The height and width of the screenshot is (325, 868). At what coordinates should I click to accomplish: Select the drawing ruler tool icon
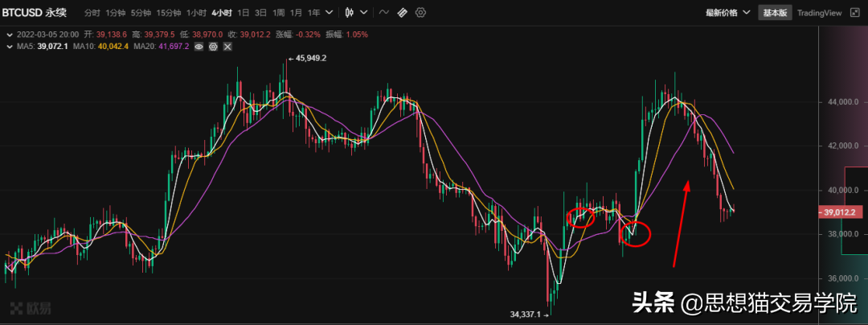[402, 13]
